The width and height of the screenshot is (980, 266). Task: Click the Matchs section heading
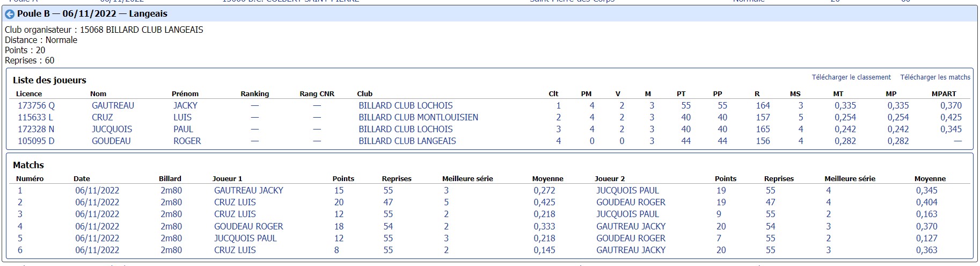[x=28, y=166]
